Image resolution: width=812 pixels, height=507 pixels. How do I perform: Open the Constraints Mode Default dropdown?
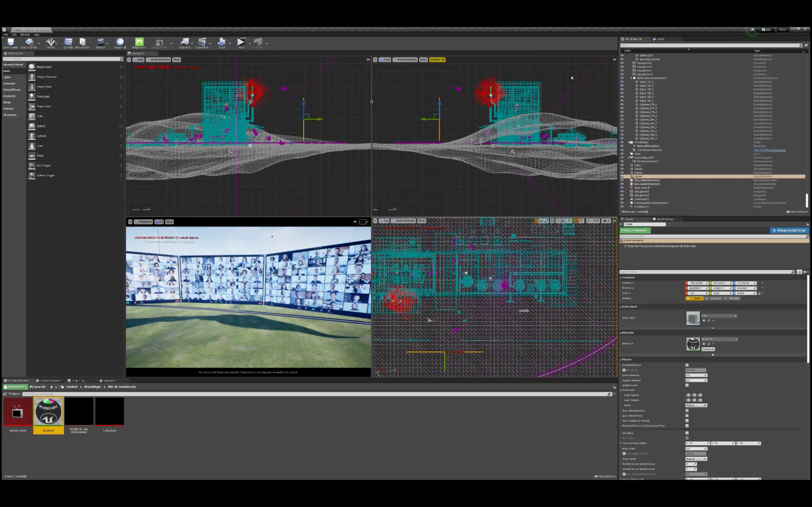click(x=696, y=405)
